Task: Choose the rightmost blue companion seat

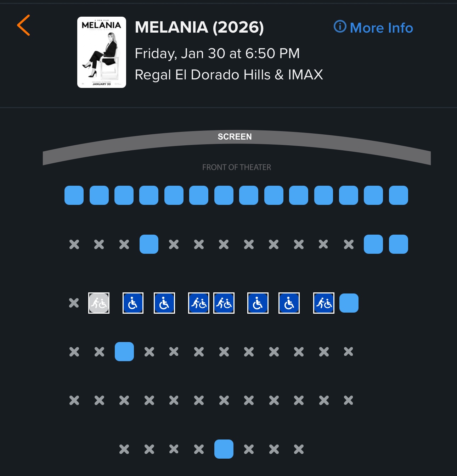Action: (x=324, y=303)
